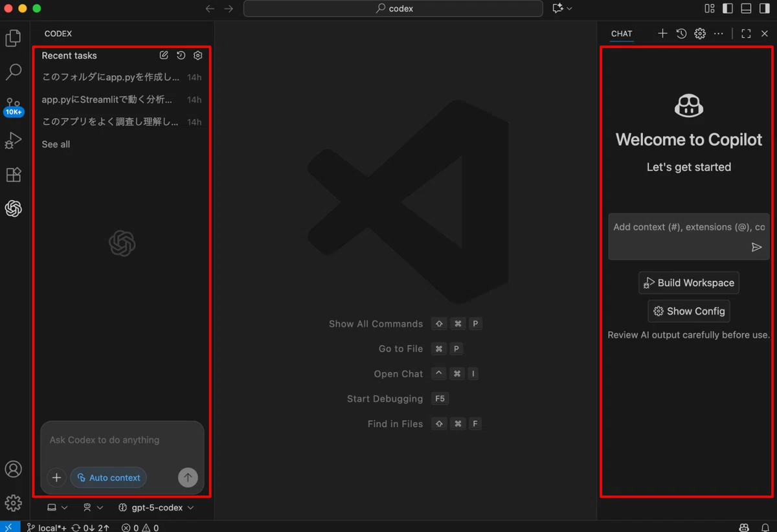Select the CODEX panel title
Screen dimensions: 777x532
[58, 34]
